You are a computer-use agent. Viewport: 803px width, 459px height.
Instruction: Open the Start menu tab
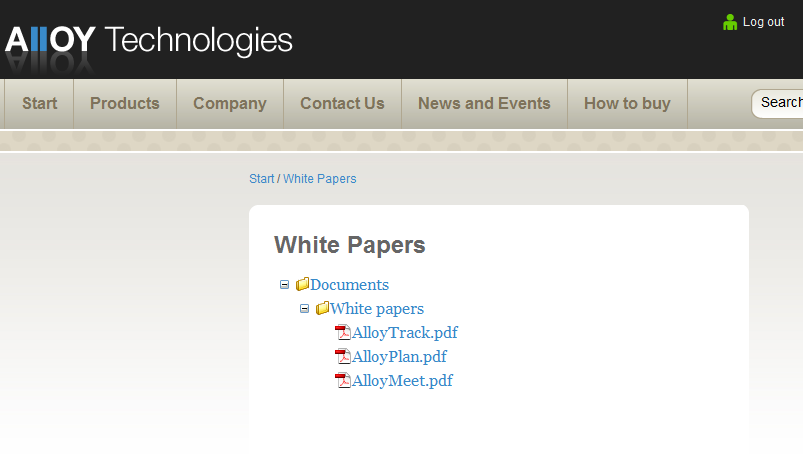click(39, 103)
